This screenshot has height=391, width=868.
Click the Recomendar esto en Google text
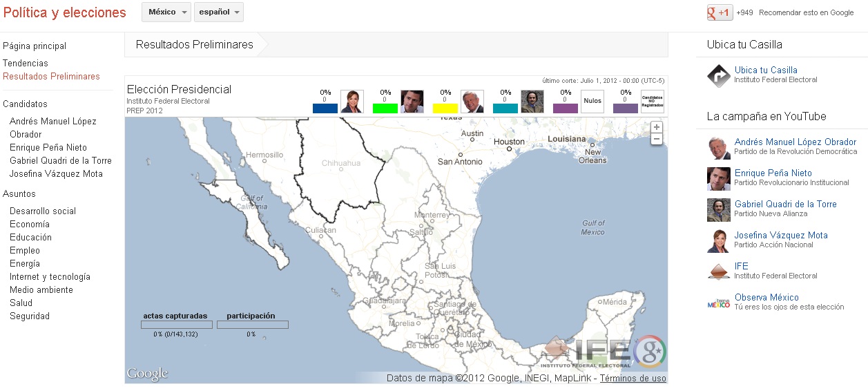(x=807, y=12)
